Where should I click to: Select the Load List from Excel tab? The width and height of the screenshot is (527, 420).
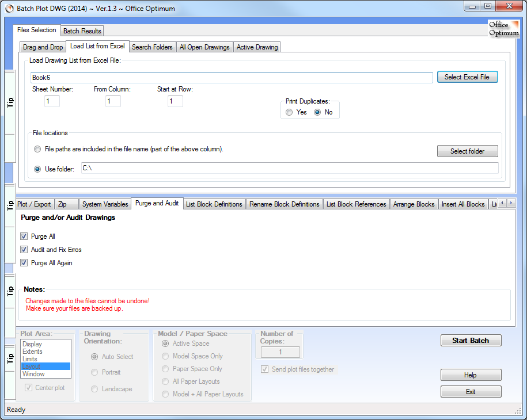(97, 46)
